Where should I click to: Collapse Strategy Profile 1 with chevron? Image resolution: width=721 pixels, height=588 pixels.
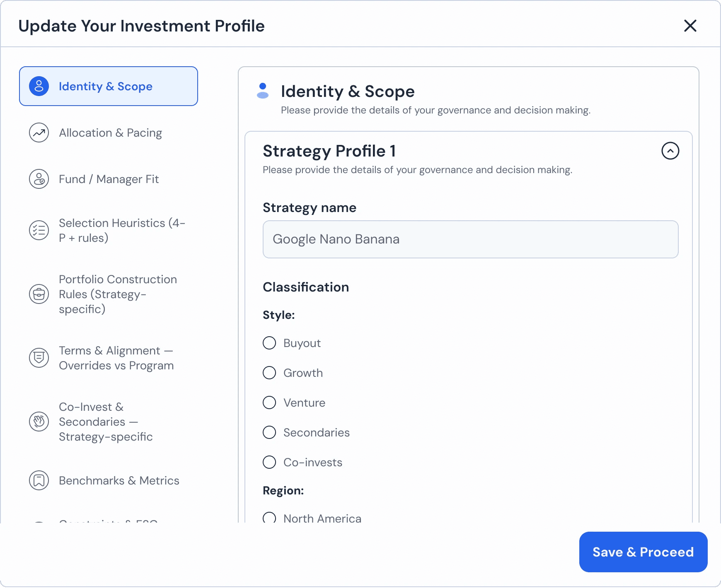pos(670,151)
